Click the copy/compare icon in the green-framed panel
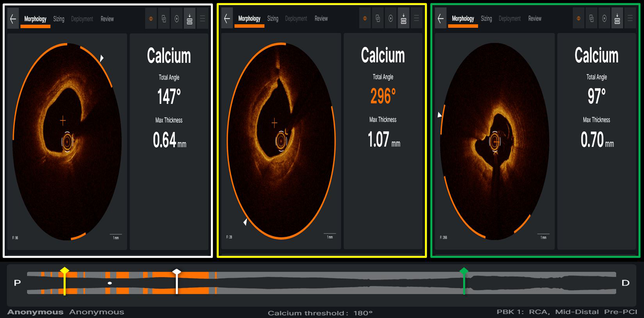Screen dimensions: 644x318 pyautogui.click(x=591, y=19)
